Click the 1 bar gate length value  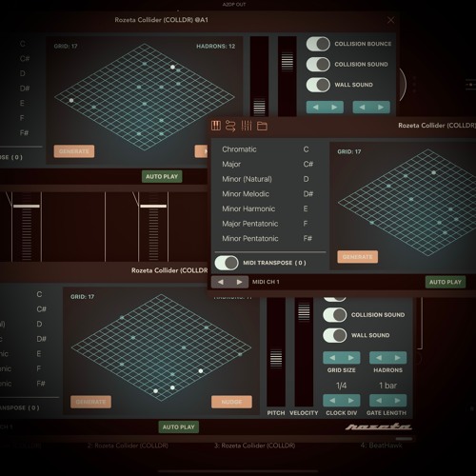point(387,386)
